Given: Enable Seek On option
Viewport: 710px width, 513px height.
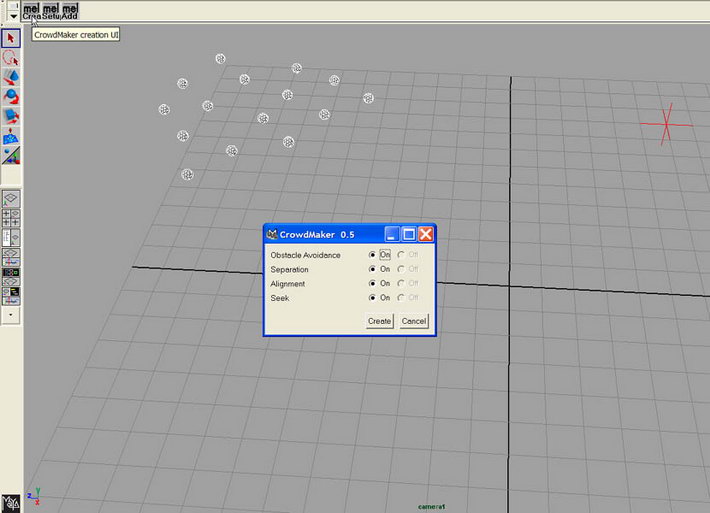Looking at the screenshot, I should (x=373, y=298).
